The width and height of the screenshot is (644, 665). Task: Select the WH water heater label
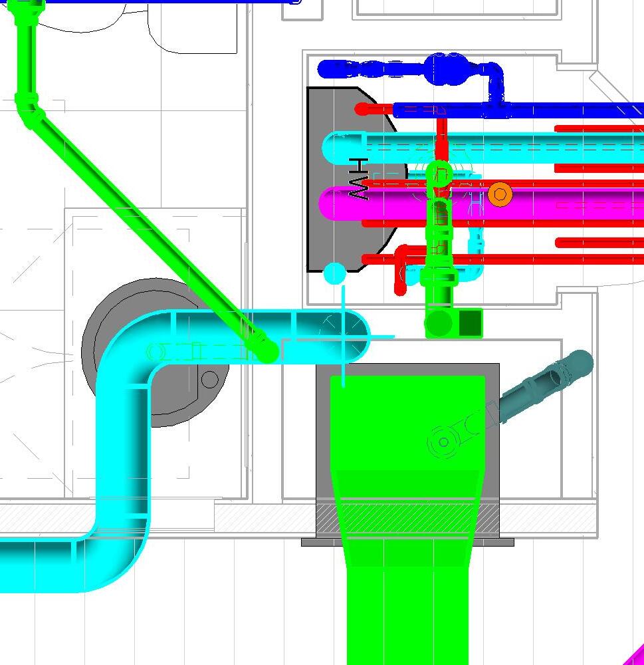point(359,179)
